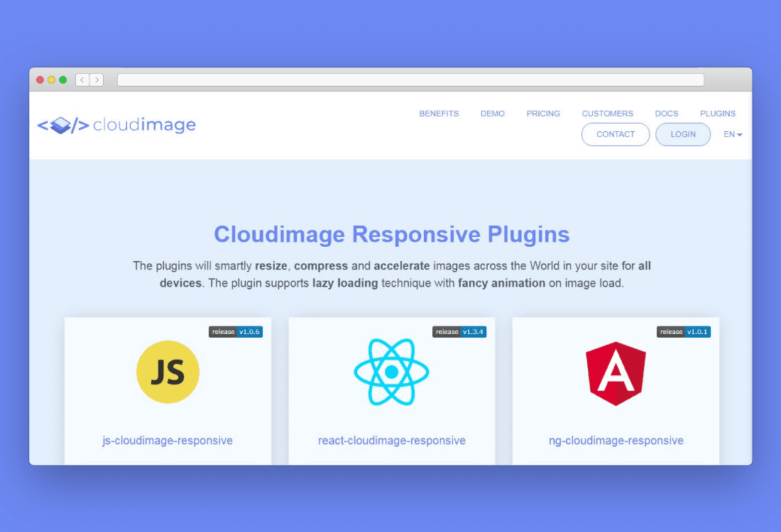Viewport: 781px width, 532px height.
Task: Click the release v1.3.4 badge
Action: [x=459, y=331]
